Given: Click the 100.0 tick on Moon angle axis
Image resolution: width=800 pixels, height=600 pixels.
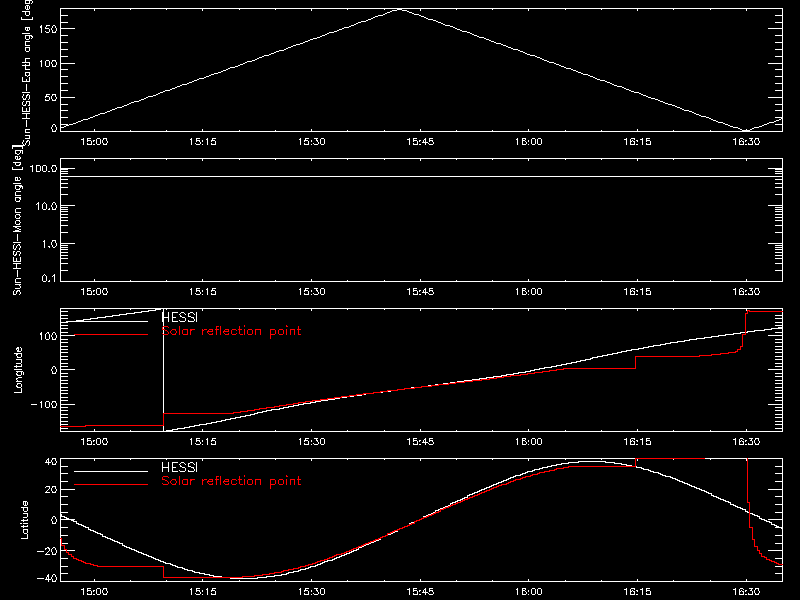Looking at the screenshot, I should (x=43, y=169).
